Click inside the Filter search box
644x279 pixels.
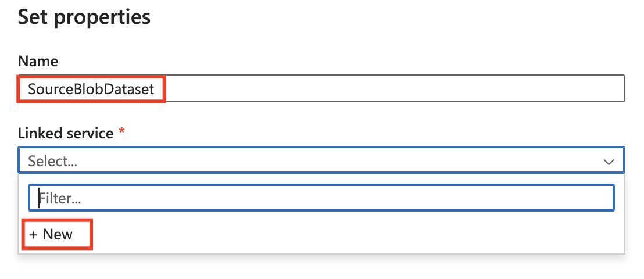pos(321,198)
